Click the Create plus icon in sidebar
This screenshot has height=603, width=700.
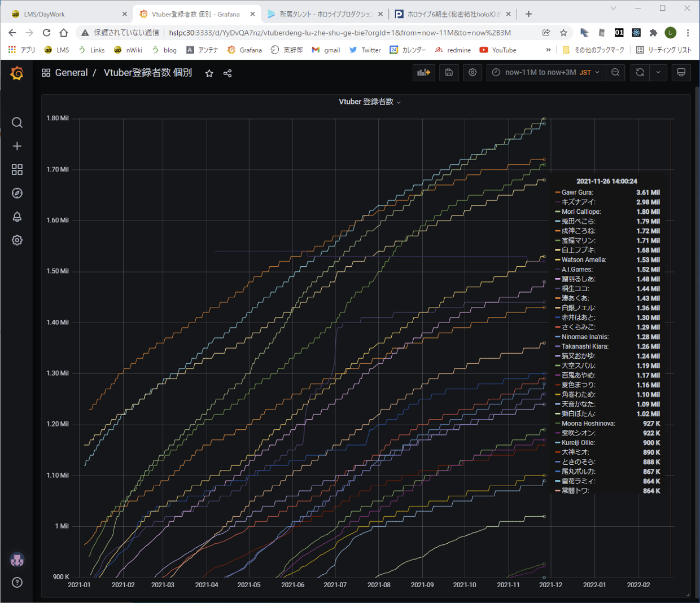(17, 146)
